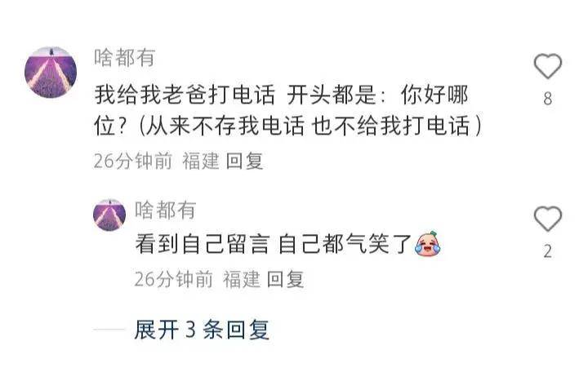Screen dimensions: 588x372
Task: Open the small lavender avatar on the reply
Action: [109, 215]
